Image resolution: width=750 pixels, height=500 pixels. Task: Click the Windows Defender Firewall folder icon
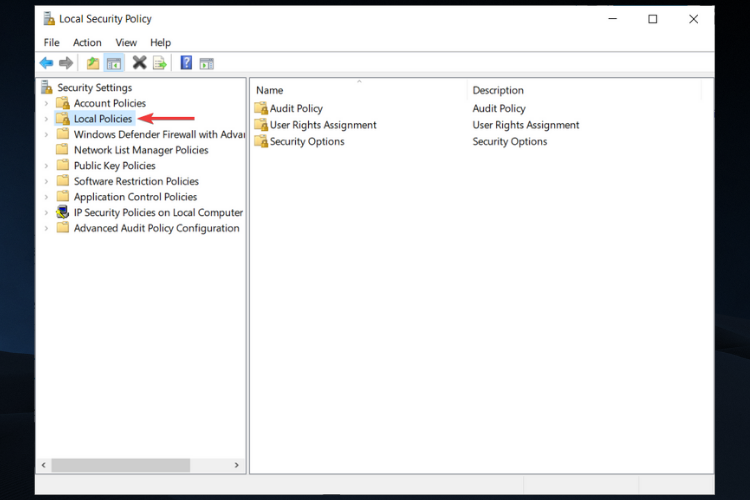coord(63,134)
